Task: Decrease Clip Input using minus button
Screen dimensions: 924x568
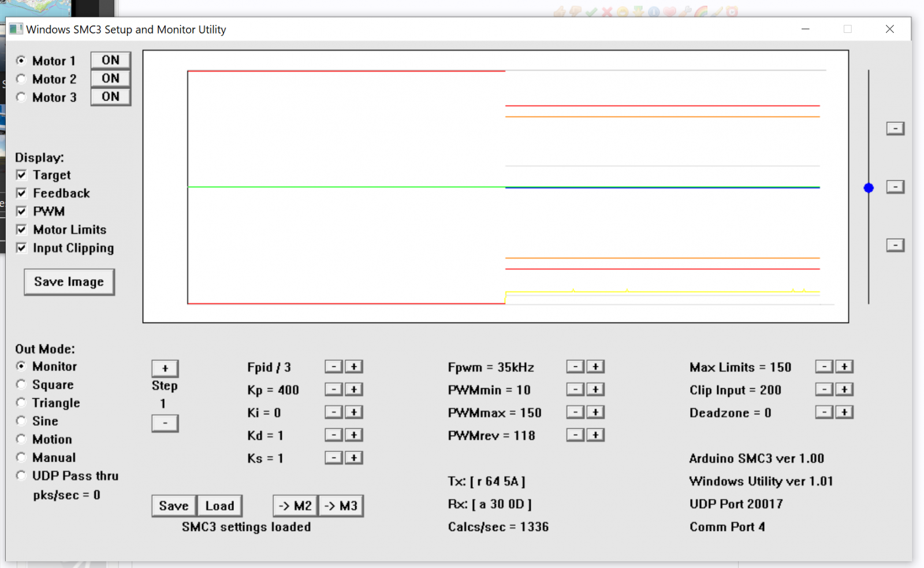Action: coord(824,389)
